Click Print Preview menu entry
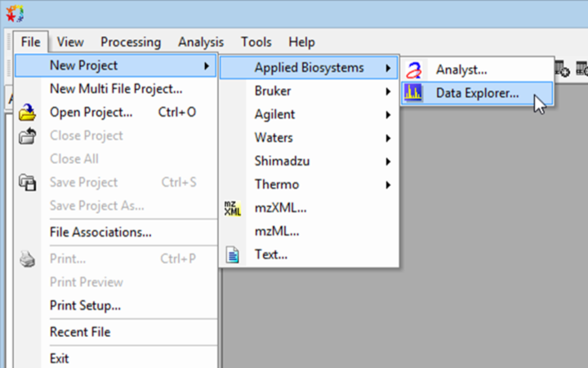 pos(115,282)
